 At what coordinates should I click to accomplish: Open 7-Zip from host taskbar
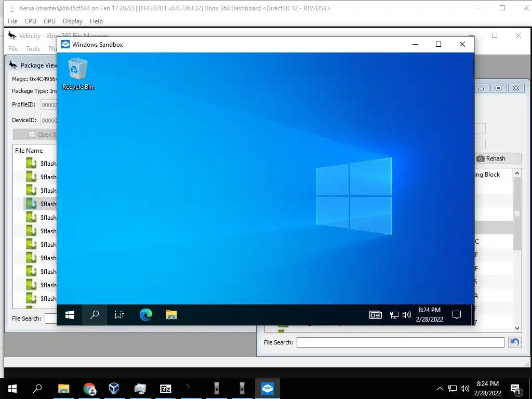(x=165, y=389)
